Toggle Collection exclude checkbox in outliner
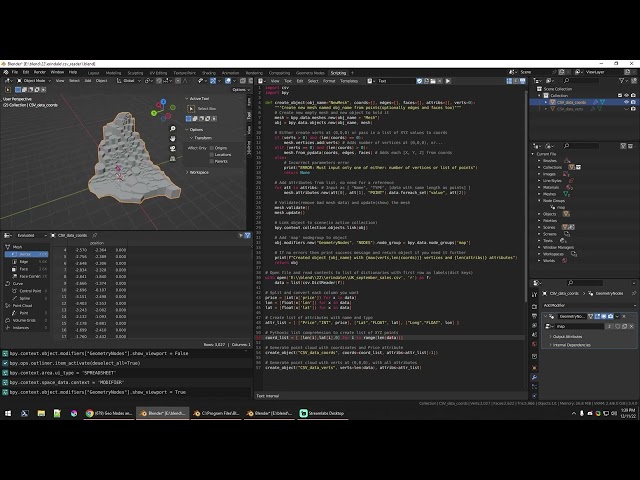The image size is (640, 480). (x=620, y=95)
